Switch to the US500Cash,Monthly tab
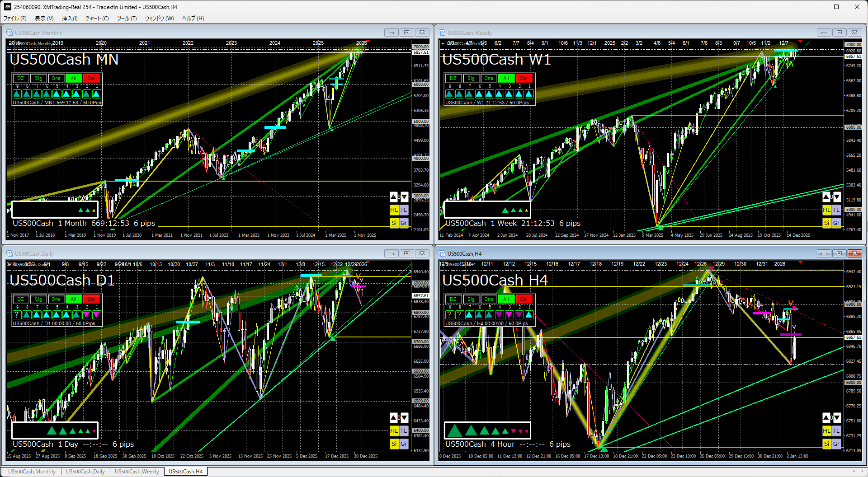The image size is (868, 477). click(x=32, y=472)
